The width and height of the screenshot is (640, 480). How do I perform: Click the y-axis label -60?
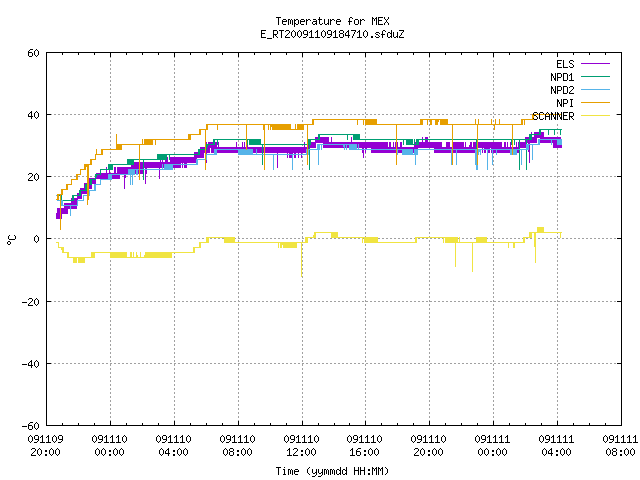(x=31, y=426)
